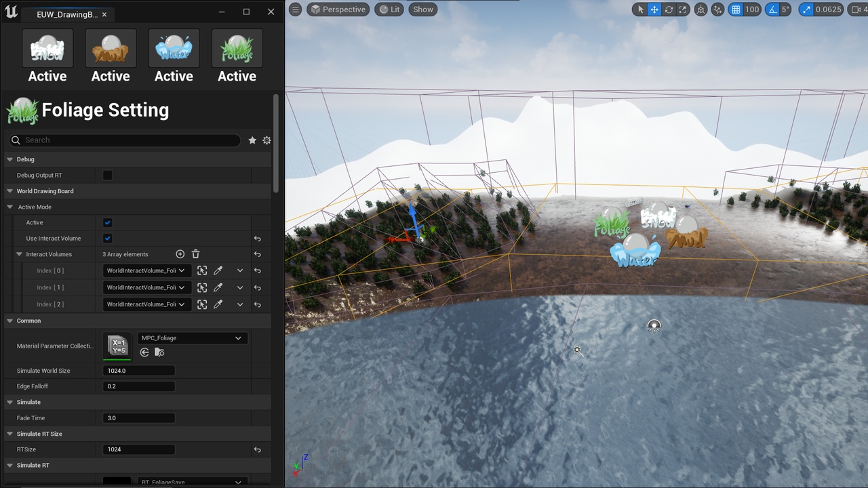Screen dimensions: 868x488
Task: Open the Show flags menu
Action: (x=423, y=9)
